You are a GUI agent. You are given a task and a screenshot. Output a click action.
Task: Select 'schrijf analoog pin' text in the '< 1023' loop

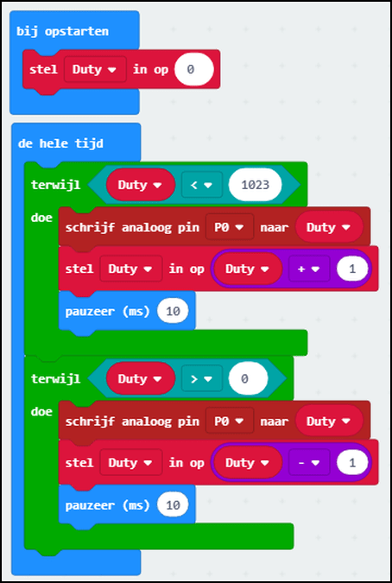(132, 227)
